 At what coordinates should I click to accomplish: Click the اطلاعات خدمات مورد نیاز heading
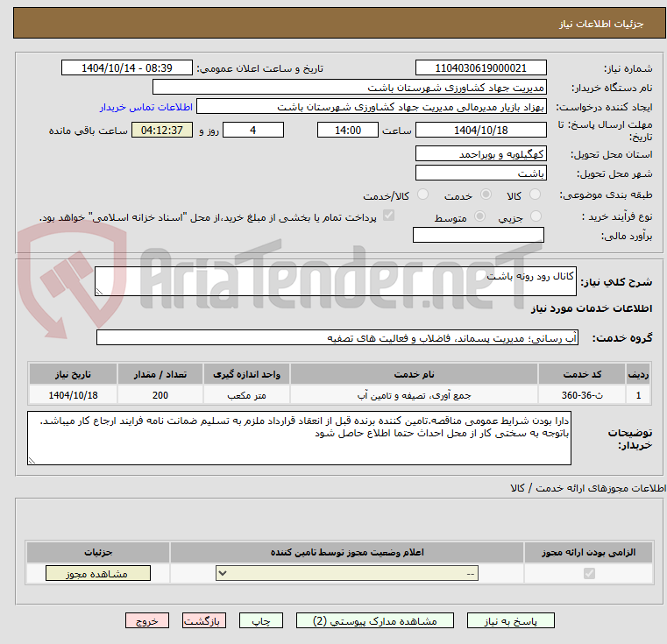592,308
